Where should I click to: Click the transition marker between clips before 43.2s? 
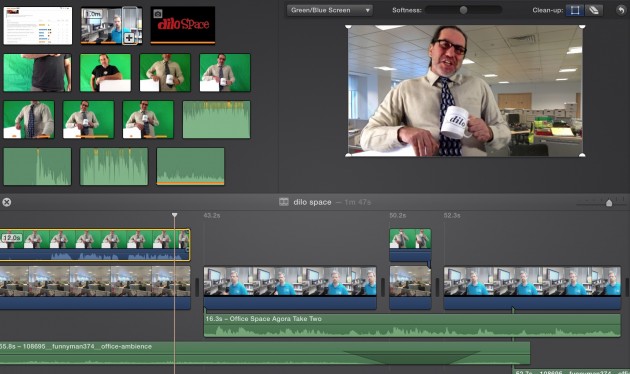(x=197, y=288)
